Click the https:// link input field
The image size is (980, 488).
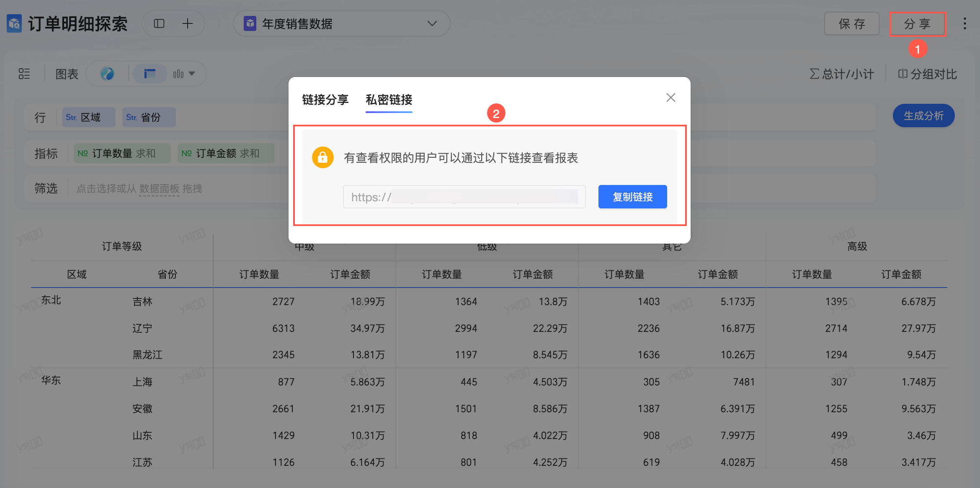pyautogui.click(x=464, y=197)
